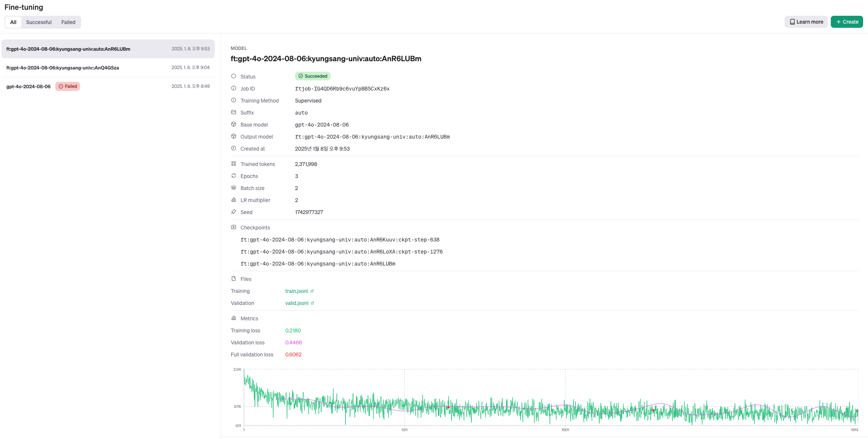Click the Checkpoints camera icon
This screenshot has height=439, width=868.
pos(233,227)
